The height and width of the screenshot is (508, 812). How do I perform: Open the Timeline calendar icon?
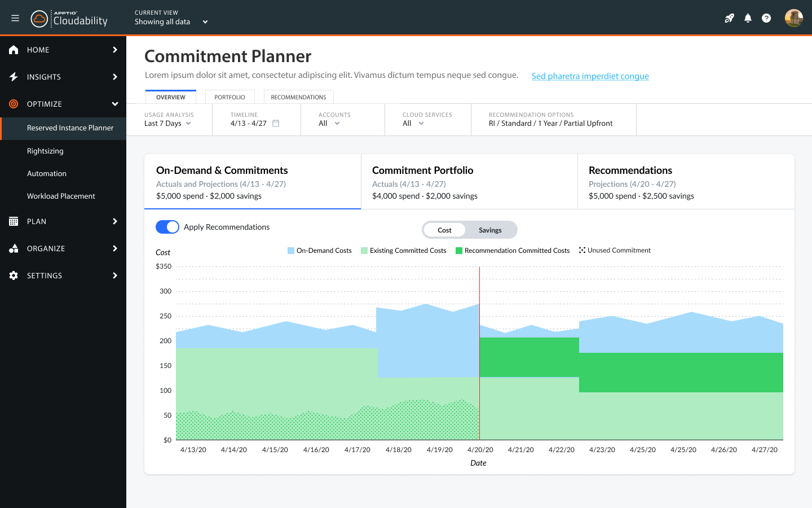tap(276, 123)
